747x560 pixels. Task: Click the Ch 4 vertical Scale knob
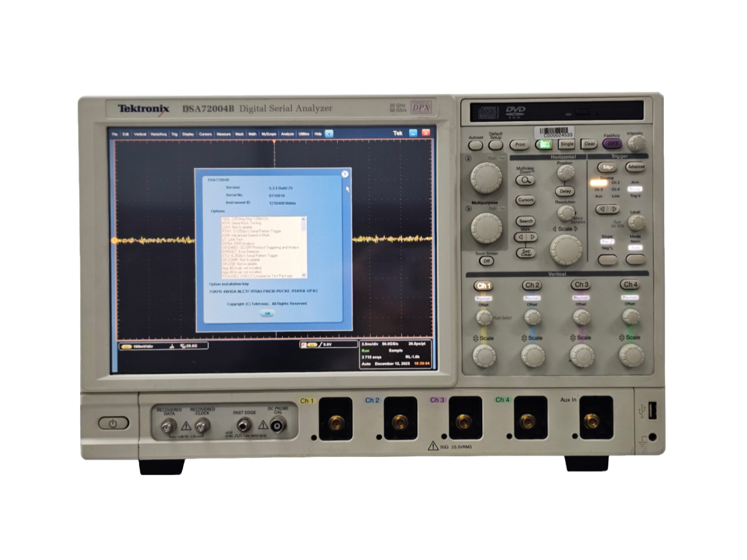[631, 355]
